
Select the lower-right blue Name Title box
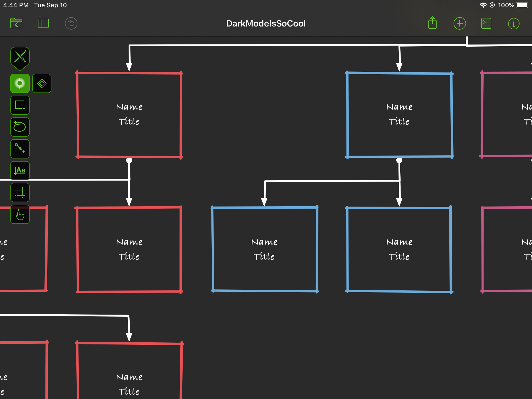point(399,250)
